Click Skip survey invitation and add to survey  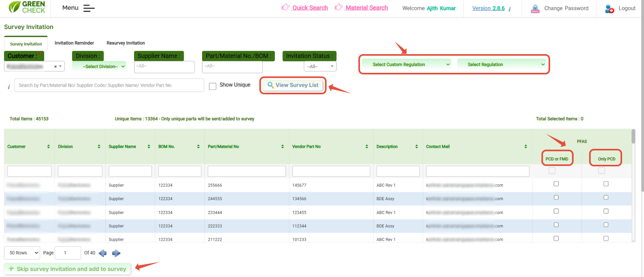(68, 269)
